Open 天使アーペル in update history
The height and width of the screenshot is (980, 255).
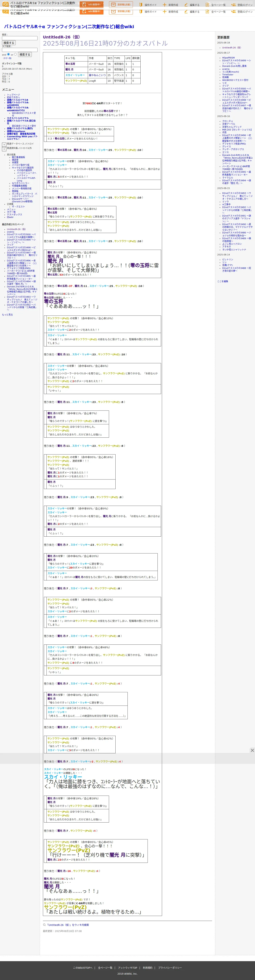point(229,124)
